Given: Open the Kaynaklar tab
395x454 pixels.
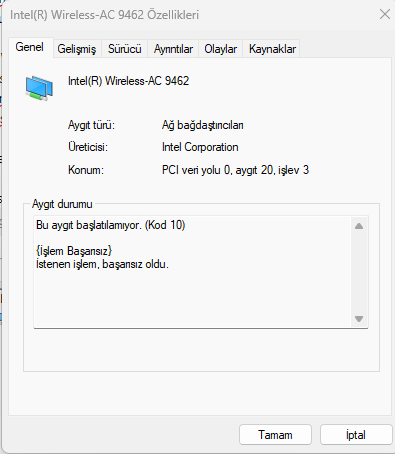Looking at the screenshot, I should pyautogui.click(x=272, y=49).
